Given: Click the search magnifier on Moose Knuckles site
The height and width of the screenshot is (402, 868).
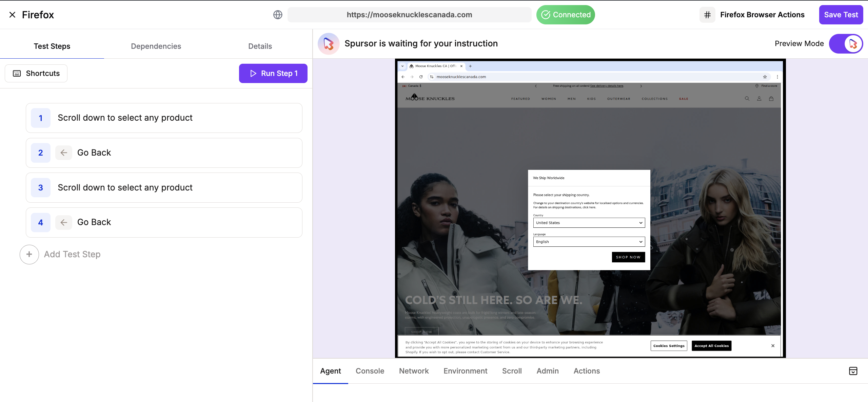Looking at the screenshot, I should pyautogui.click(x=747, y=99).
